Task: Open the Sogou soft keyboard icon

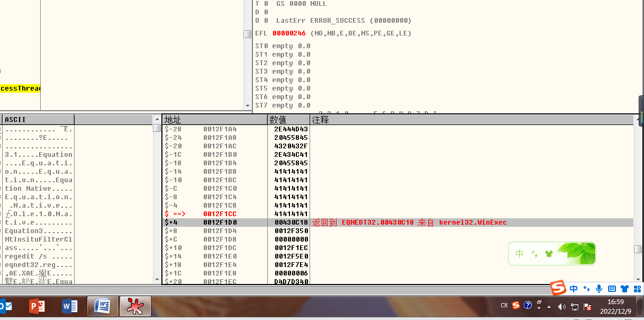Action: click(612, 289)
